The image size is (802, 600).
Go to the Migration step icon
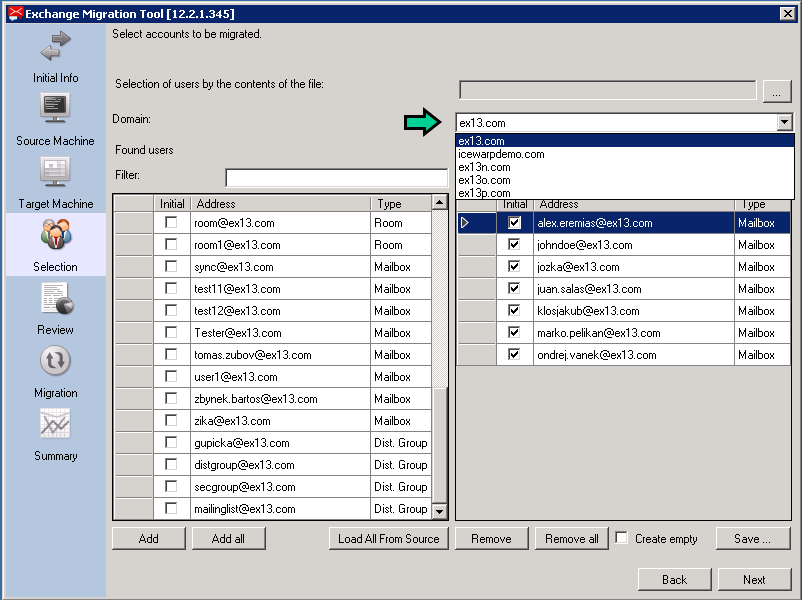tap(55, 361)
